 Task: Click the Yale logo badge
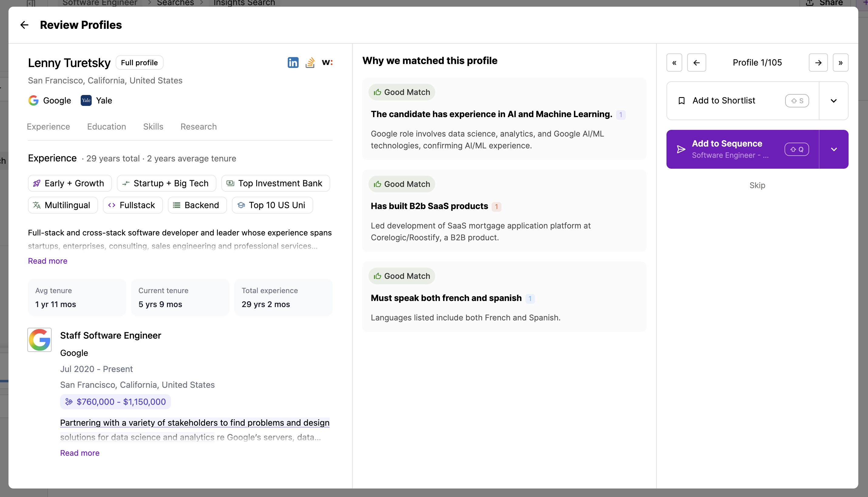(86, 100)
